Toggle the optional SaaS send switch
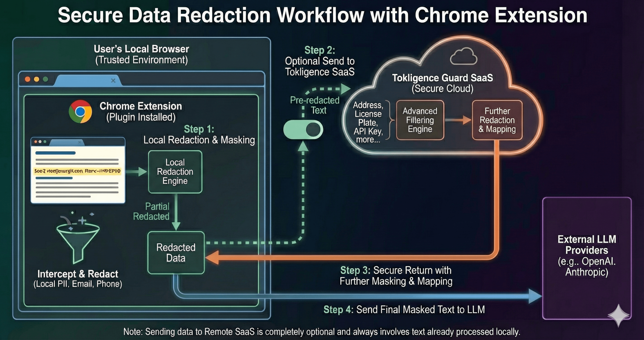This screenshot has width=644, height=340. (303, 130)
